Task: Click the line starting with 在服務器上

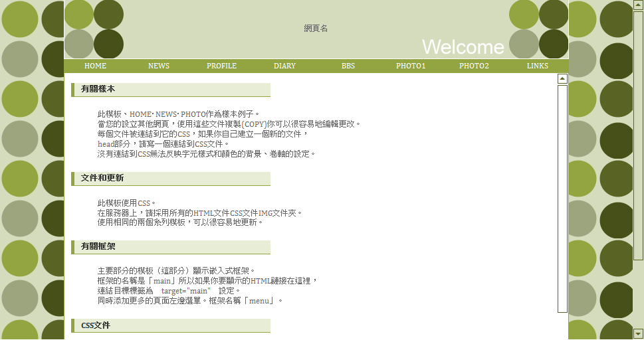Action: (x=199, y=212)
